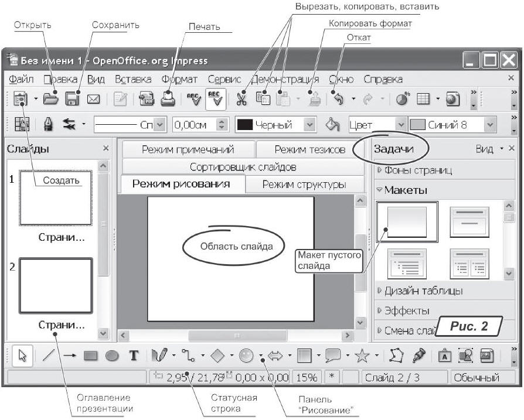Click the Open folder icon
The image size is (524, 420).
52,99
